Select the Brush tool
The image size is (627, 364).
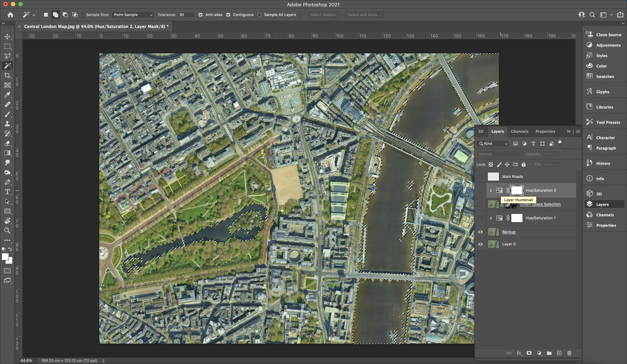coord(7,114)
